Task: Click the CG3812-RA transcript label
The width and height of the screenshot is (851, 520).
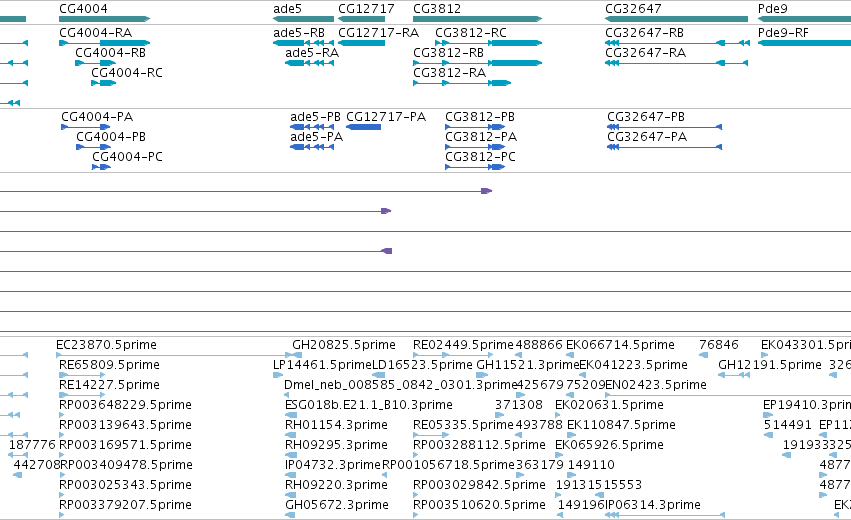Action: coord(449,73)
